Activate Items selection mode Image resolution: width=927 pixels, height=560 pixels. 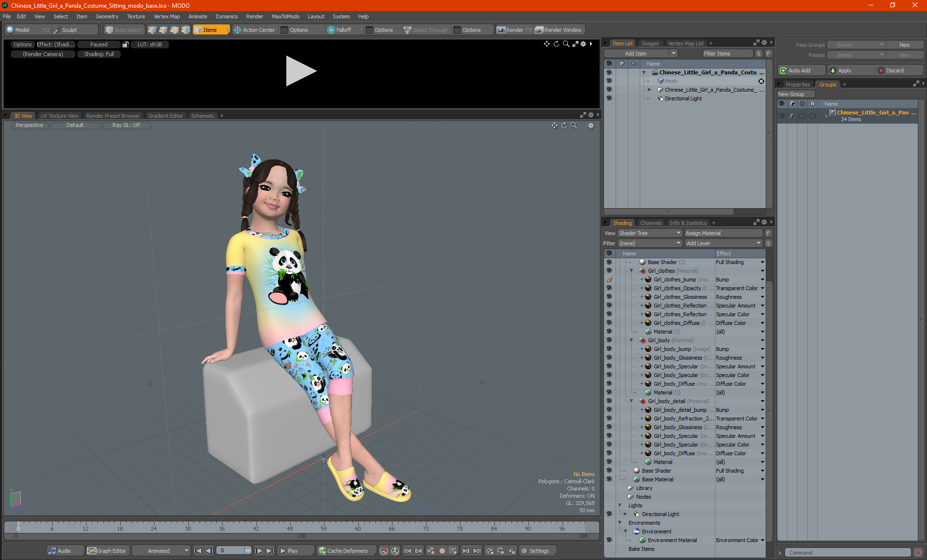tap(211, 30)
